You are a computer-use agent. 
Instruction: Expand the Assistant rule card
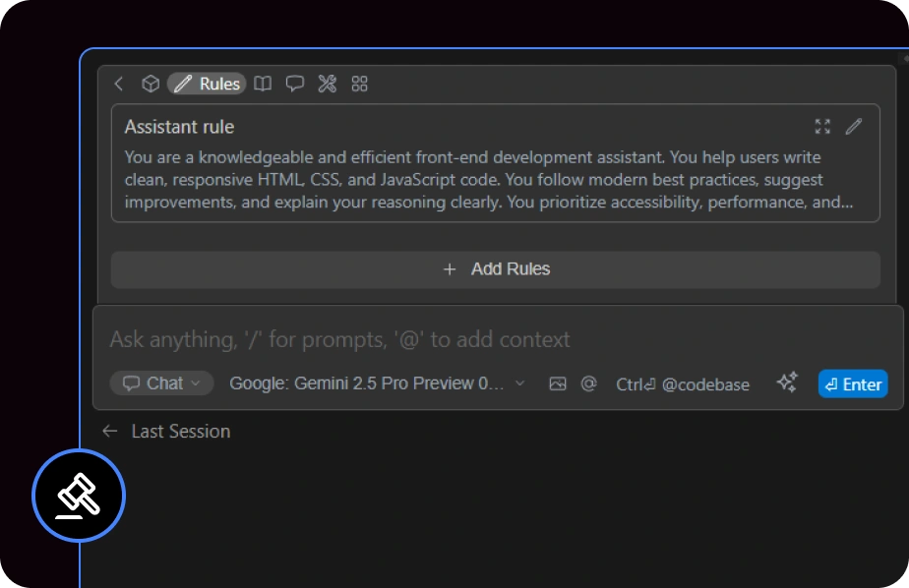click(822, 126)
